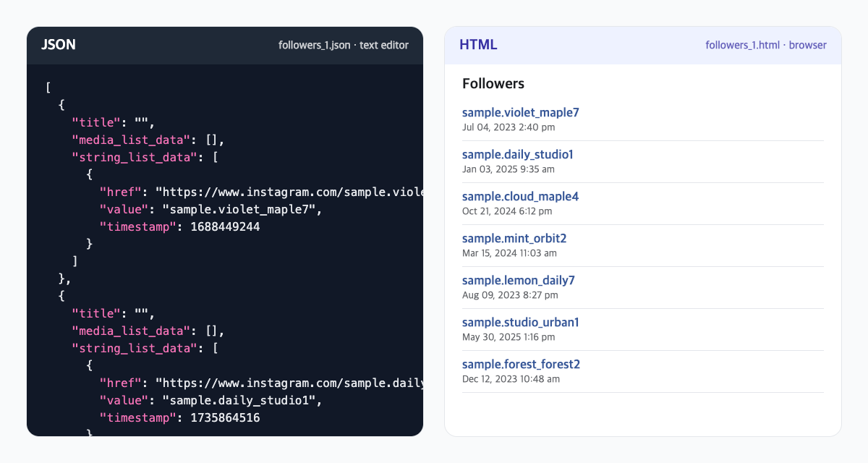Open the sample.cloud_maple4 follower link
This screenshot has width=868, height=463.
point(520,197)
